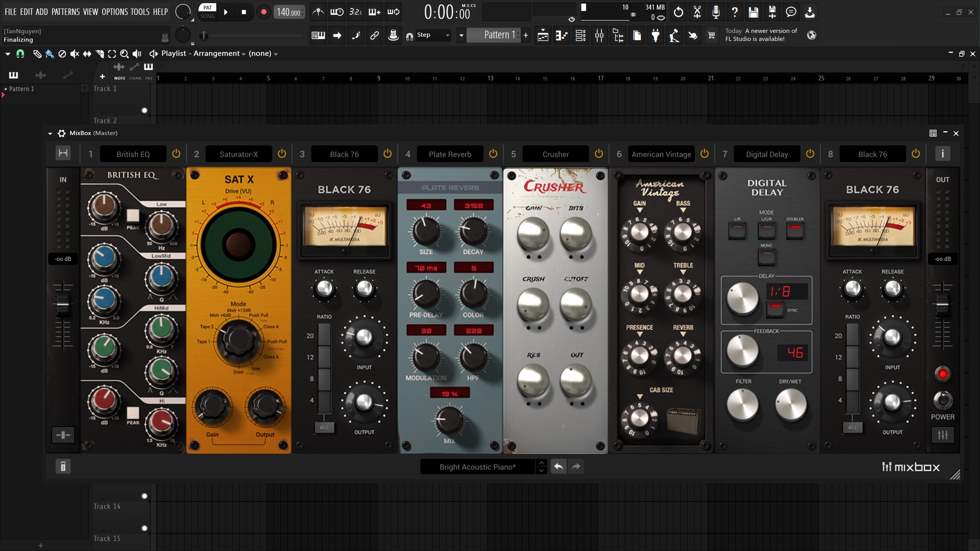The image size is (980, 551).
Task: Click the microphone recording icon
Action: pos(716,12)
